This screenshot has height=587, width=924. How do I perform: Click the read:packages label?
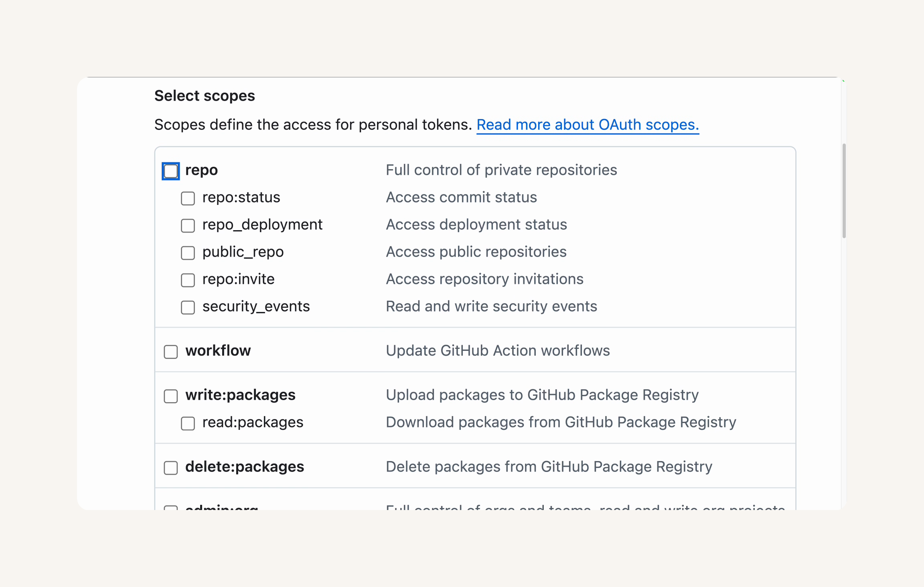tap(253, 423)
